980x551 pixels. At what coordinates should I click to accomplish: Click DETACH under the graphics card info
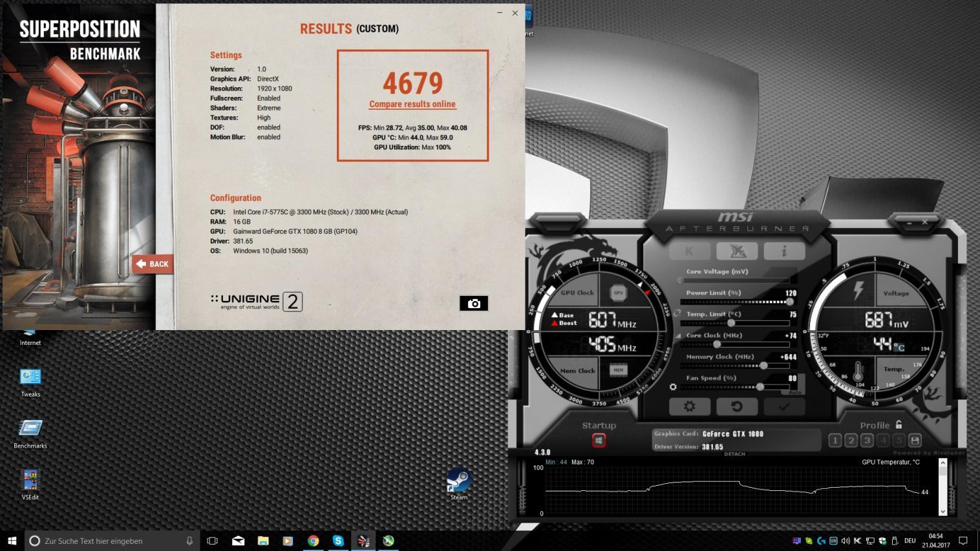coord(734,454)
